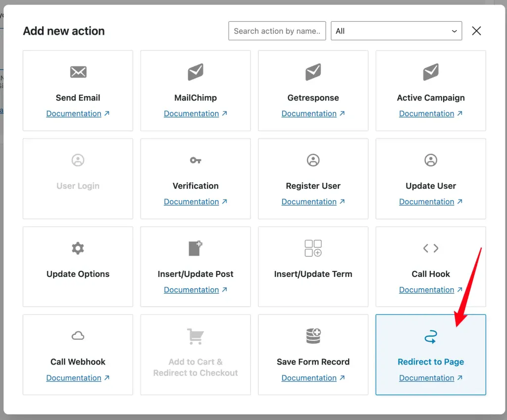Click the Getresponse title text
Image resolution: width=507 pixels, height=420 pixels.
[x=313, y=98]
